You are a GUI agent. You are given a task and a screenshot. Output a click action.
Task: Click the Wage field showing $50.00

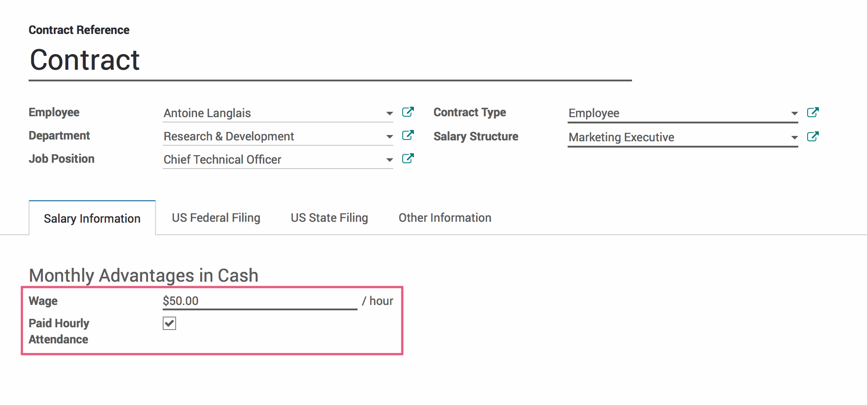coord(260,301)
